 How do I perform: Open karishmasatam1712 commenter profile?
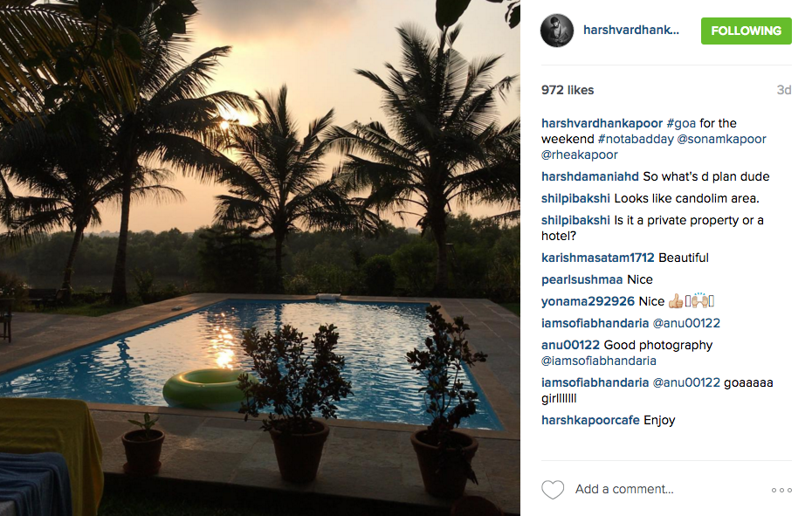[x=597, y=258]
